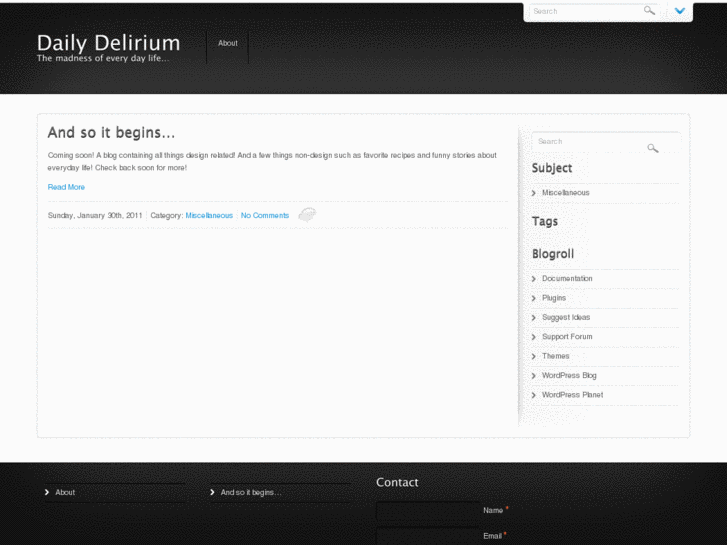Viewport: 727px width, 545px height.
Task: Open the No Comments link
Action: pos(265,215)
